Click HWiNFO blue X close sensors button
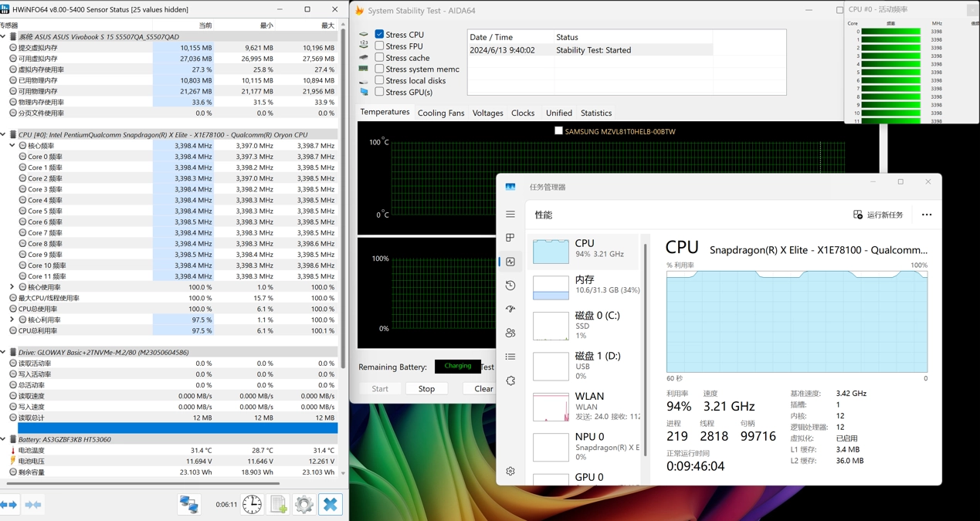The width and height of the screenshot is (980, 521). coord(330,505)
